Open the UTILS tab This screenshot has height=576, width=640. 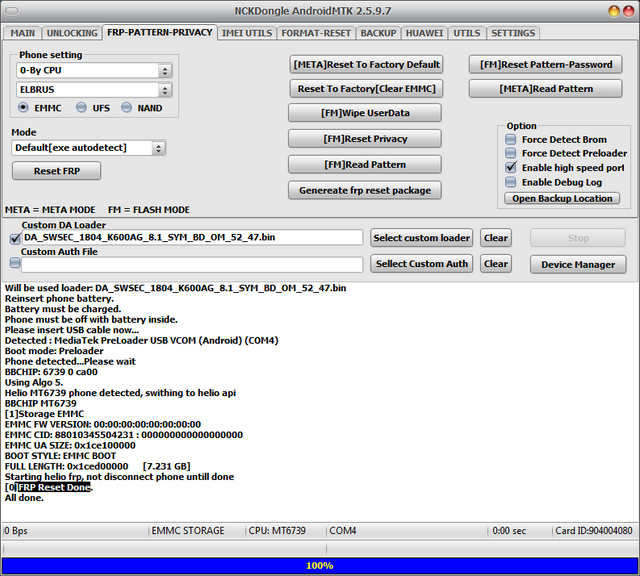point(467,33)
